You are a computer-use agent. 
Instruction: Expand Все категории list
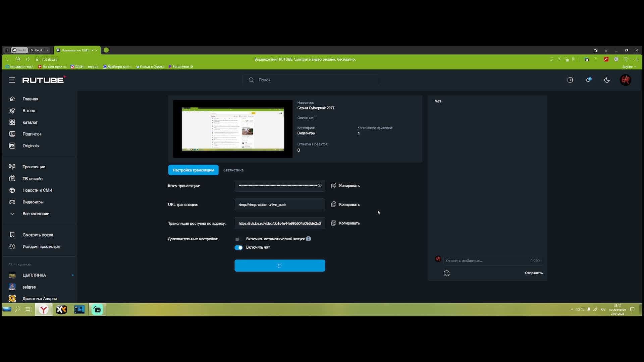(x=36, y=214)
